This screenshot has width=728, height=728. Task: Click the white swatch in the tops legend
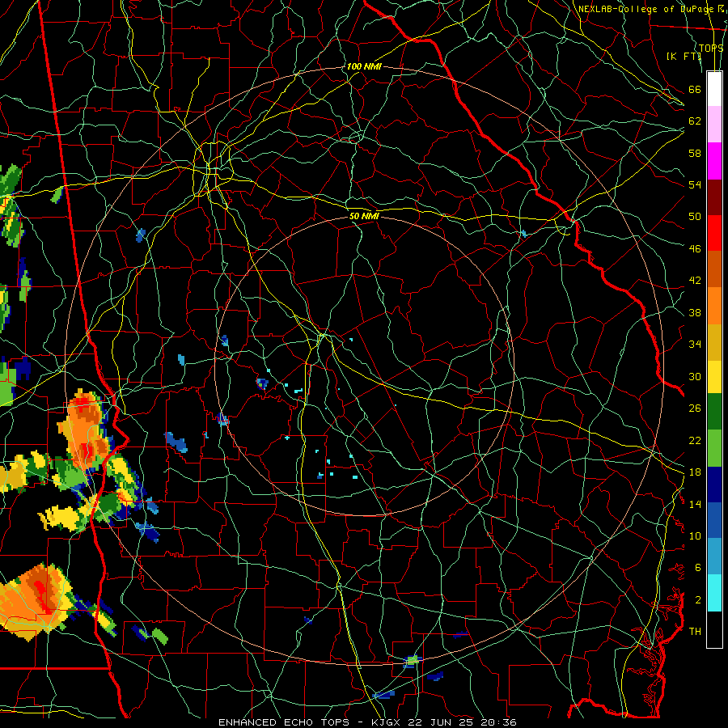pyautogui.click(x=714, y=89)
